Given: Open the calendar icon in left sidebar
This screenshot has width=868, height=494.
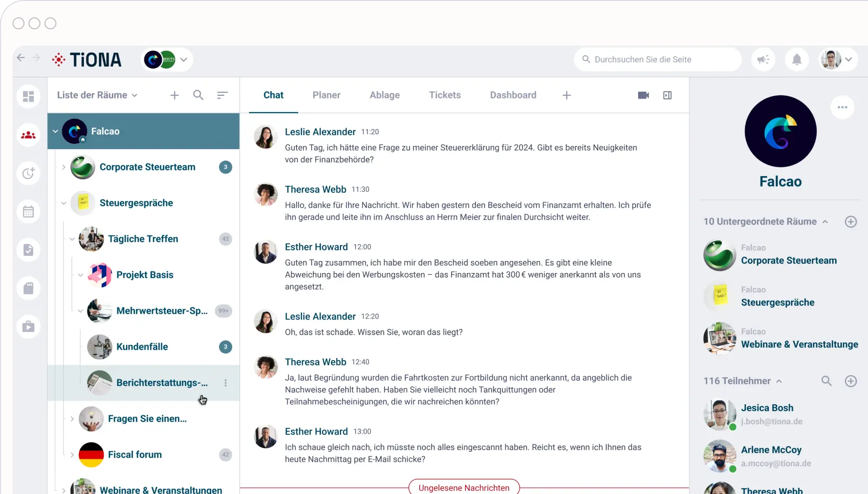Looking at the screenshot, I should [x=29, y=212].
